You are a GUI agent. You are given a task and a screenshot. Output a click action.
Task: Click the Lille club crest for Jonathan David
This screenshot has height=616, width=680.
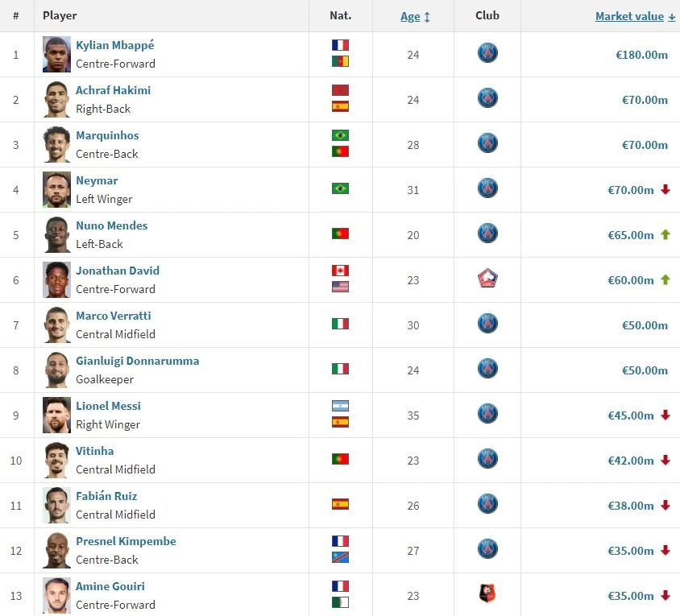click(487, 279)
